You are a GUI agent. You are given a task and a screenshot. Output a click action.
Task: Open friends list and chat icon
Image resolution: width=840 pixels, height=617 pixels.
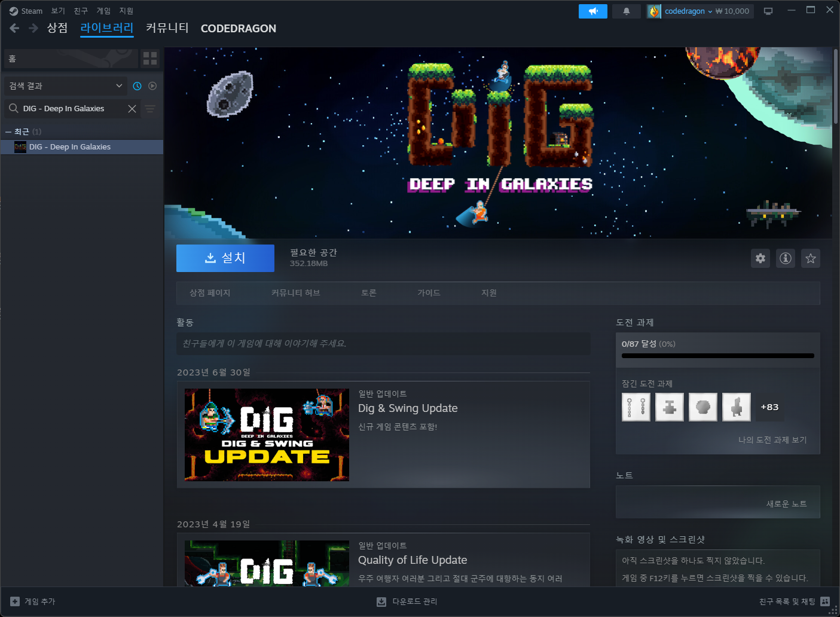point(825,601)
